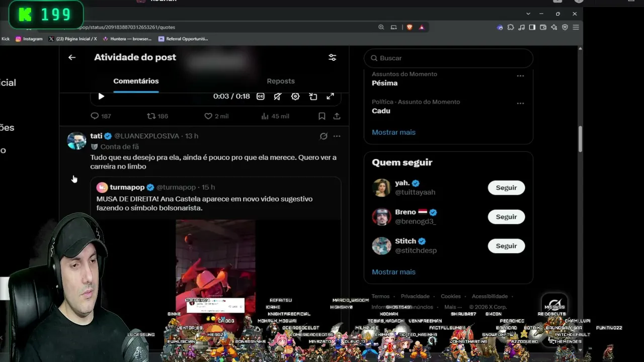
Task: Open Brave Shields lion icon
Action: [410, 27]
